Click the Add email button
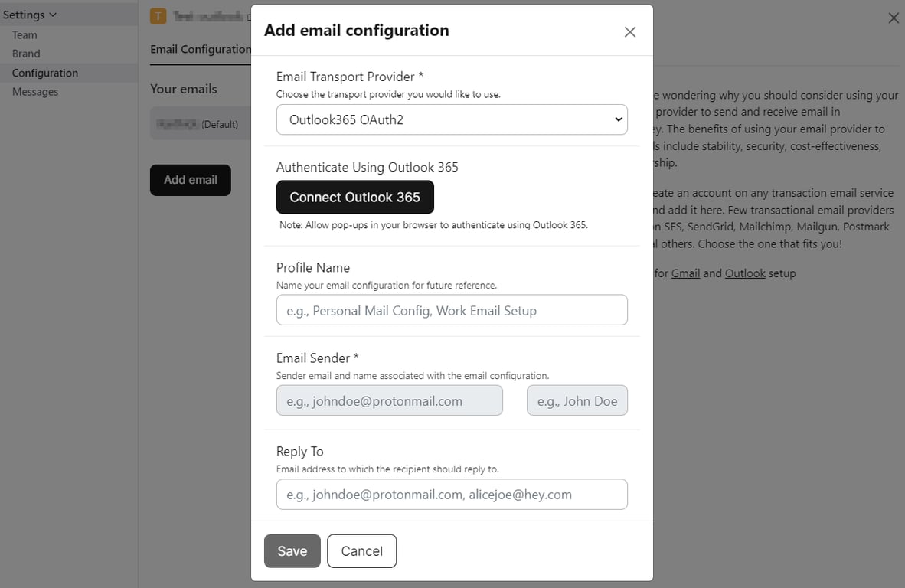The width and height of the screenshot is (905, 588). pos(191,180)
